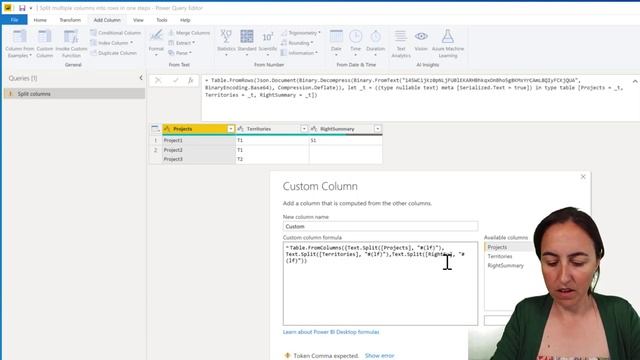Click Duplicate Column button
Image resolution: width=640 pixels, height=360 pixels.
(x=113, y=53)
